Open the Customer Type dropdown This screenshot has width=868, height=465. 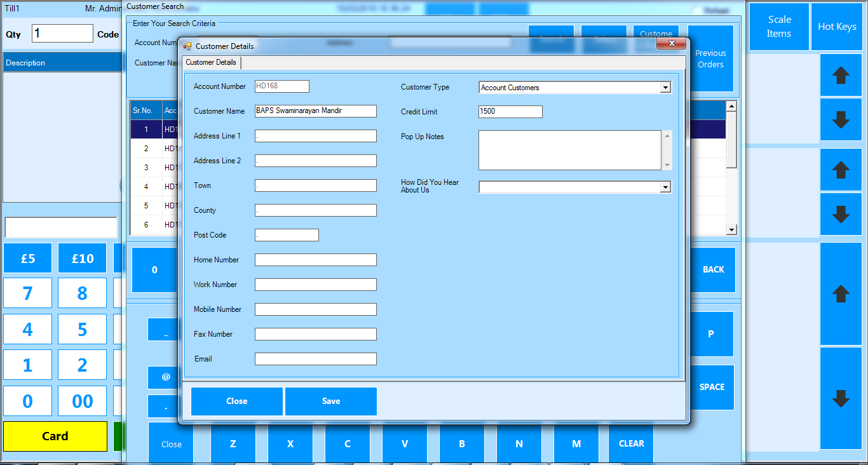click(x=665, y=87)
